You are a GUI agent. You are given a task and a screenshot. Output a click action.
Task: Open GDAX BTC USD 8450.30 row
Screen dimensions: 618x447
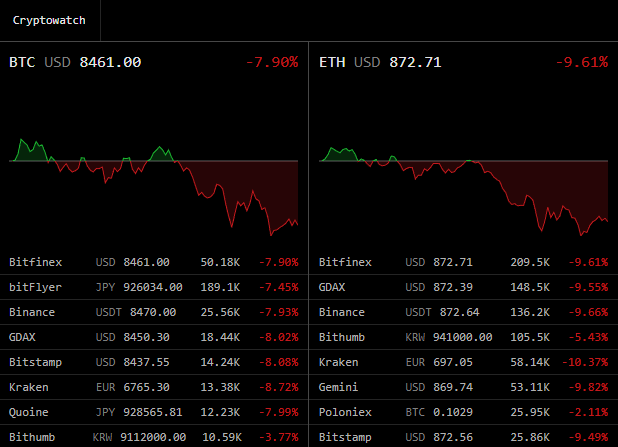(x=154, y=337)
